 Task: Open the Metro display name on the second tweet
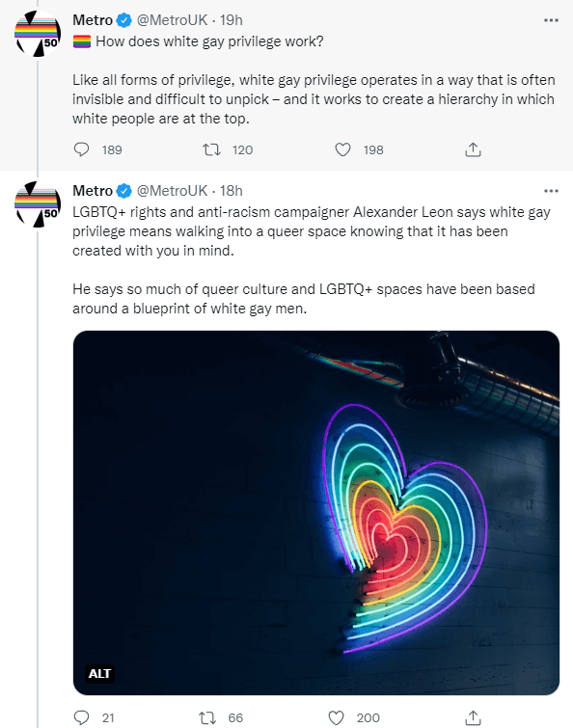pos(93,191)
